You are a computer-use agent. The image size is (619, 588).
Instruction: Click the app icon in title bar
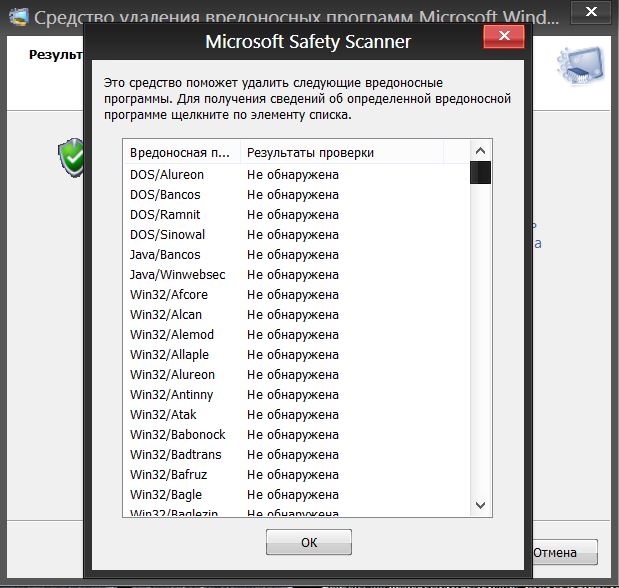pos(16,17)
